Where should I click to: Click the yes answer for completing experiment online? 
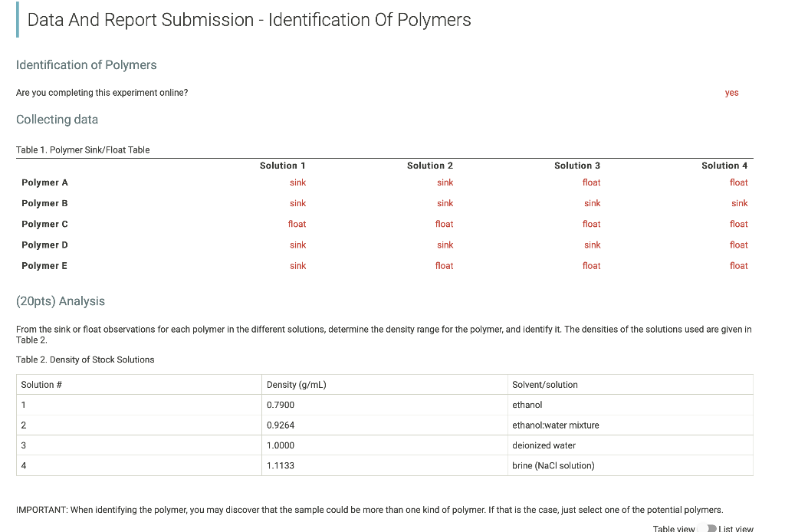tap(731, 92)
